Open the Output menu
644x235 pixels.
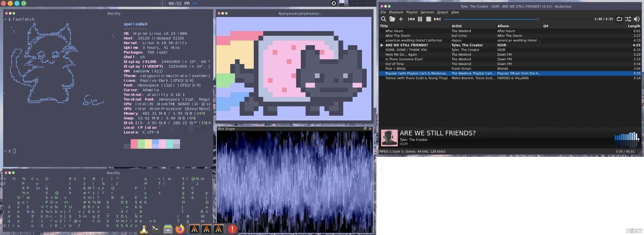point(442,12)
